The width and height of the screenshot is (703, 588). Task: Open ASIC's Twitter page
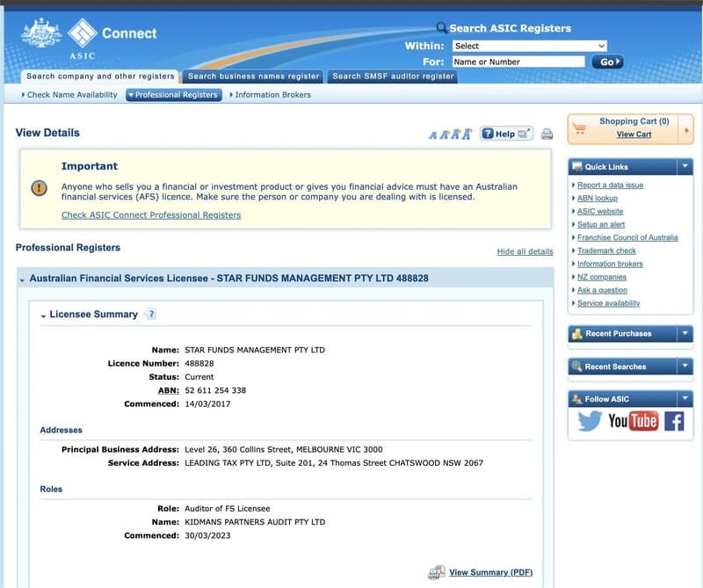pos(589,421)
